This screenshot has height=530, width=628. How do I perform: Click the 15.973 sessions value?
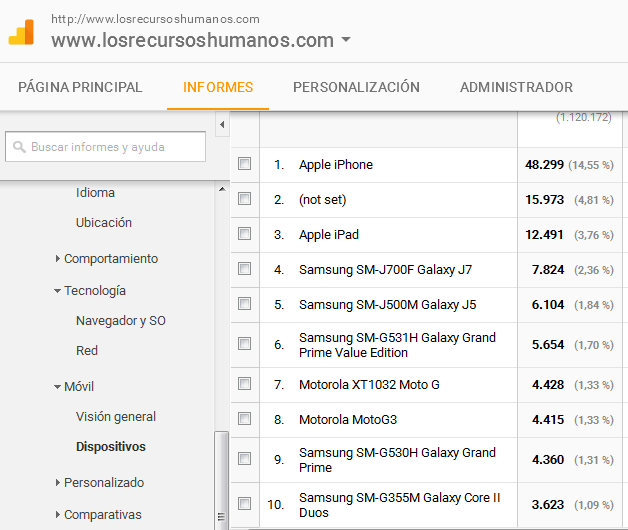544,200
